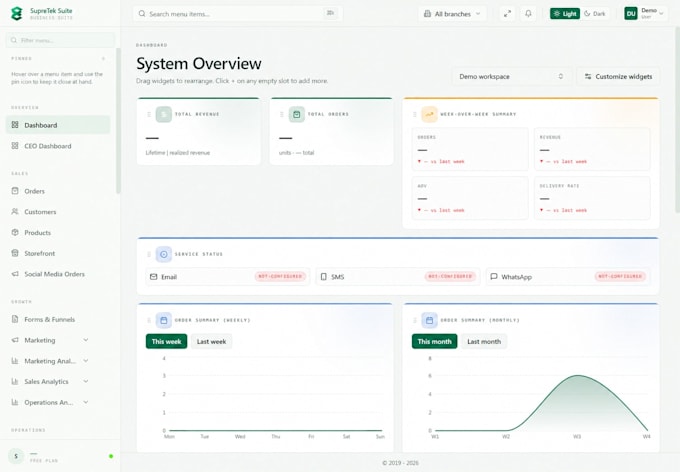This screenshot has width=680, height=472.
Task: Open the Demo workspace selector
Action: click(x=512, y=76)
